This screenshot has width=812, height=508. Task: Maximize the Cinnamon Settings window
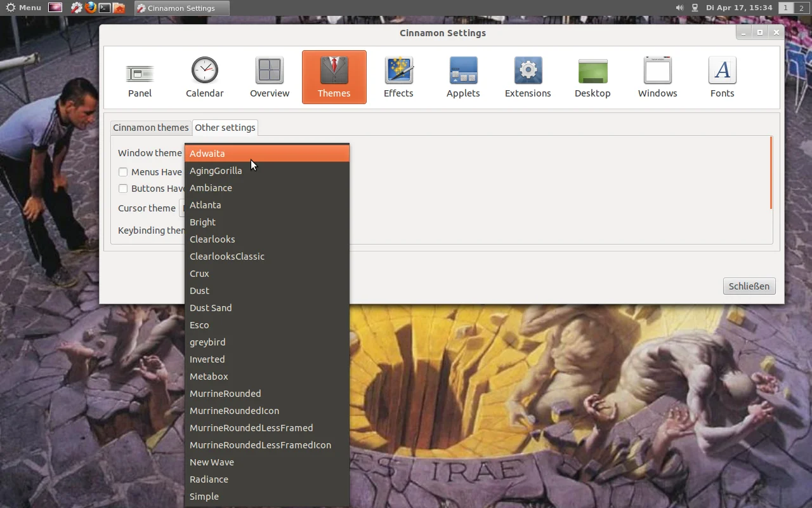pyautogui.click(x=760, y=32)
